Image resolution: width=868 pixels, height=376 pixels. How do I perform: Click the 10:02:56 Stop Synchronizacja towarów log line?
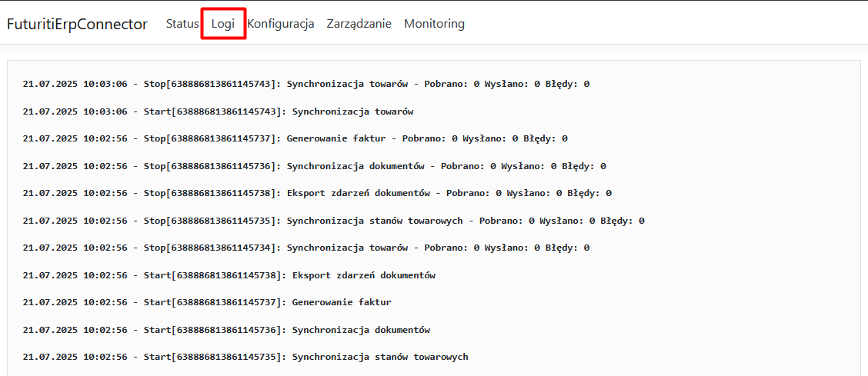coord(306,248)
